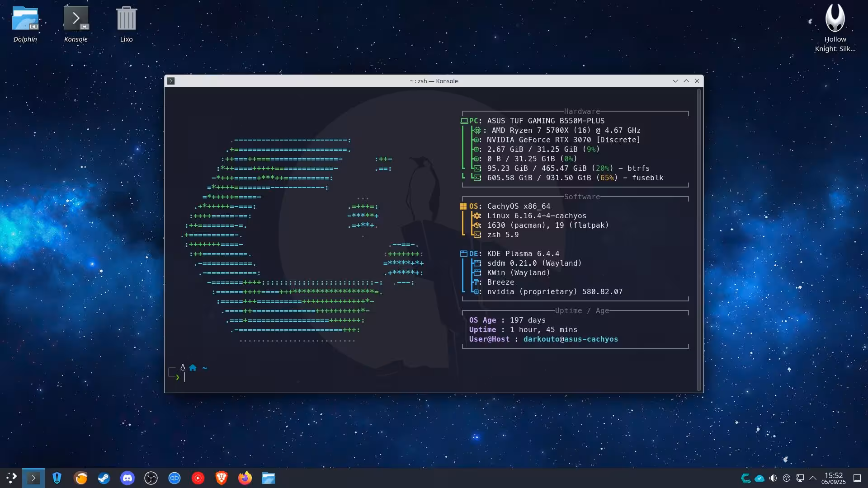Click '95.23 GiB / 465.47 GiB' btrfs line
Screen dimensions: 868x488
[568, 168]
